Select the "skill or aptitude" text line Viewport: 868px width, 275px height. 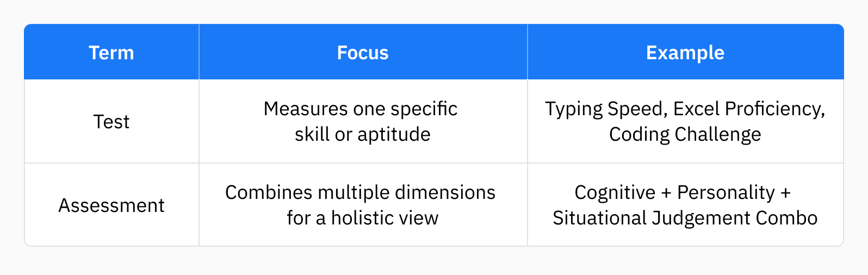point(362,134)
